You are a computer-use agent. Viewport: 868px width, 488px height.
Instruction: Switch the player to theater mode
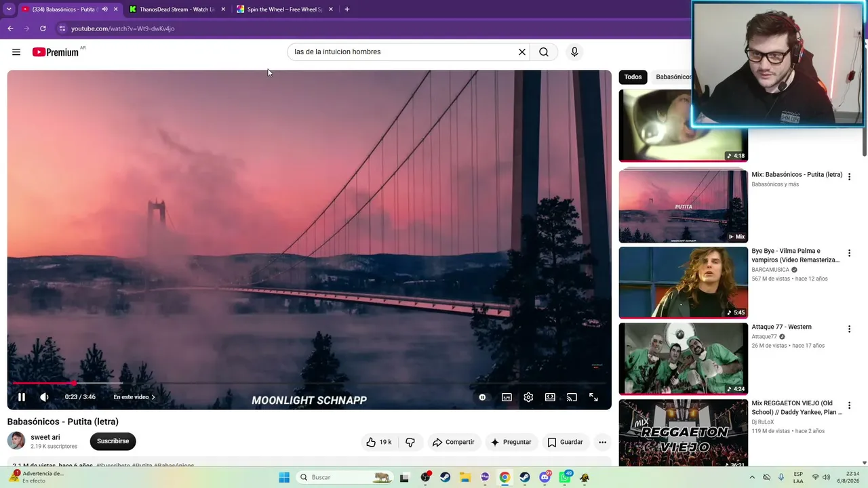[550, 397]
